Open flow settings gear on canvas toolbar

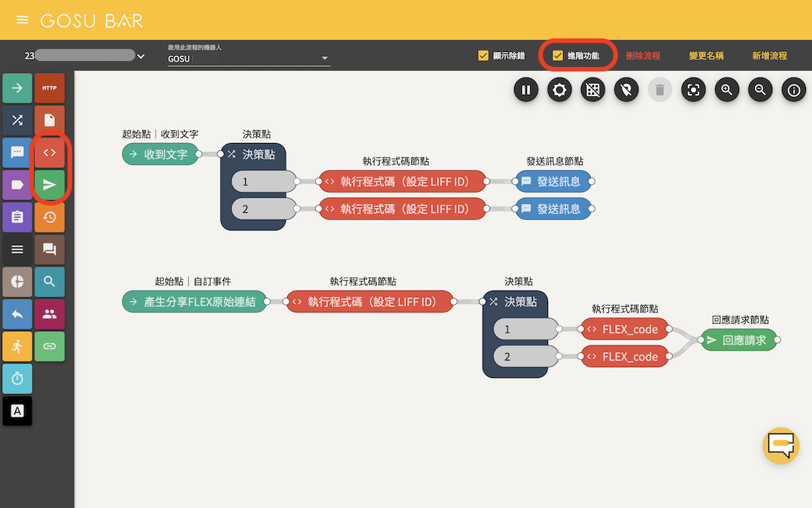tap(559, 90)
